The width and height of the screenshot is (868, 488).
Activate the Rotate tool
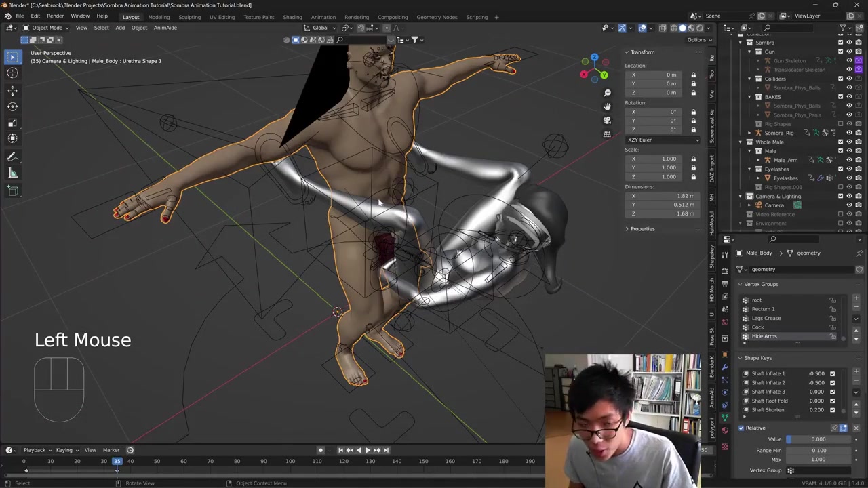click(x=12, y=106)
